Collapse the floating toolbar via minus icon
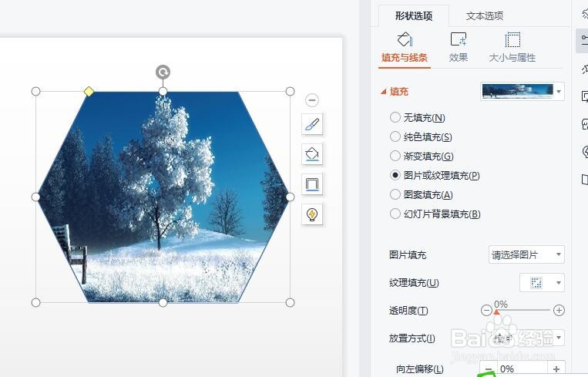This screenshot has width=588, height=377. tap(312, 100)
